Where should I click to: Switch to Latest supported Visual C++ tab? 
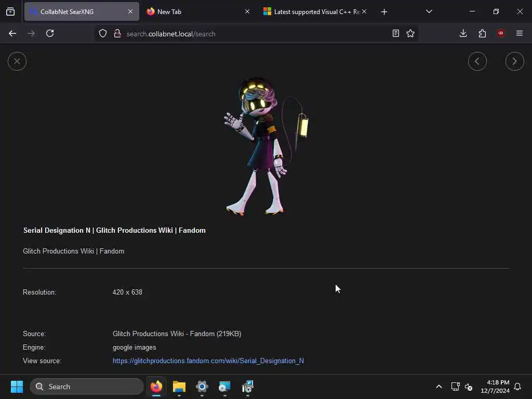[x=315, y=11]
